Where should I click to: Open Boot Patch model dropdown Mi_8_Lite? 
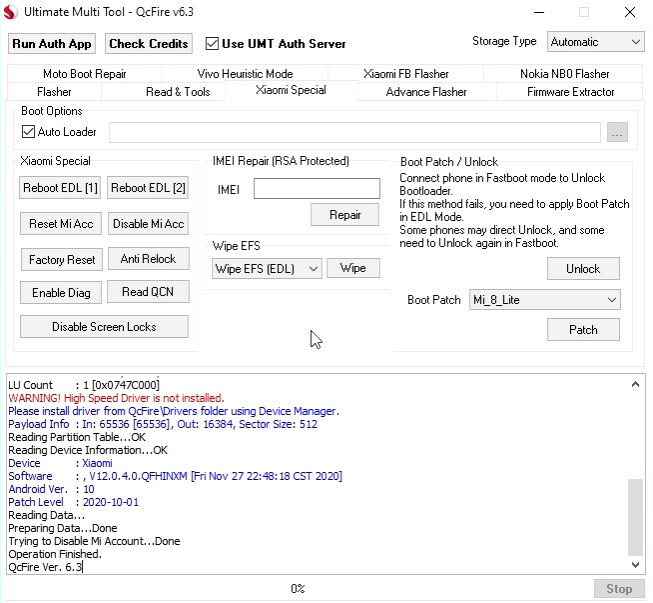(545, 300)
